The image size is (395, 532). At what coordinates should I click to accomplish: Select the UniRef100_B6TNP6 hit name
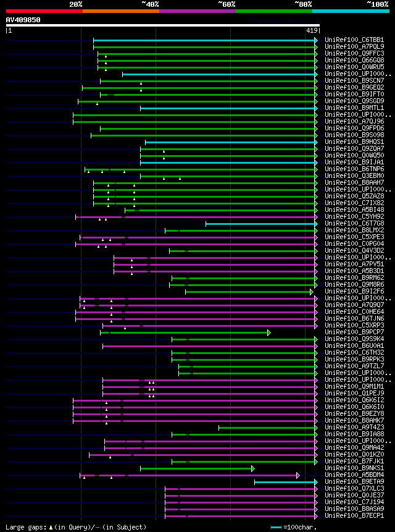354,169
